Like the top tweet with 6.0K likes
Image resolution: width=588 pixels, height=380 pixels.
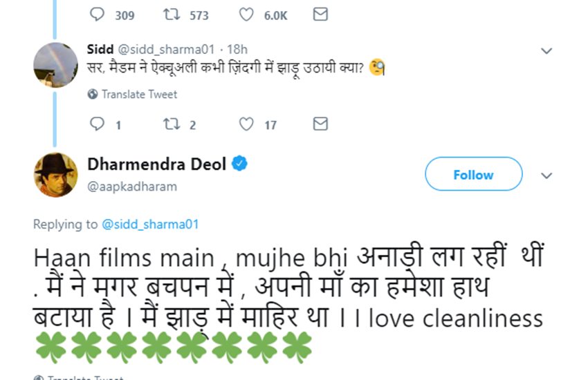tap(246, 15)
